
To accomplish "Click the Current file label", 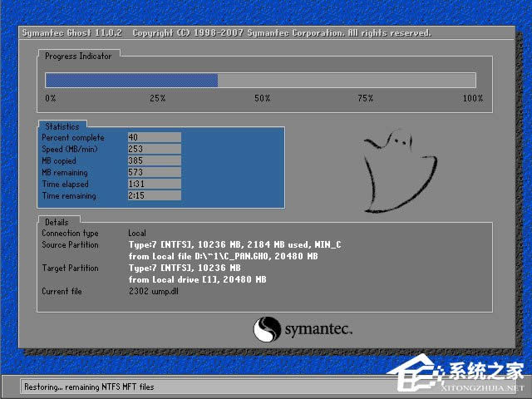I will [x=62, y=291].
